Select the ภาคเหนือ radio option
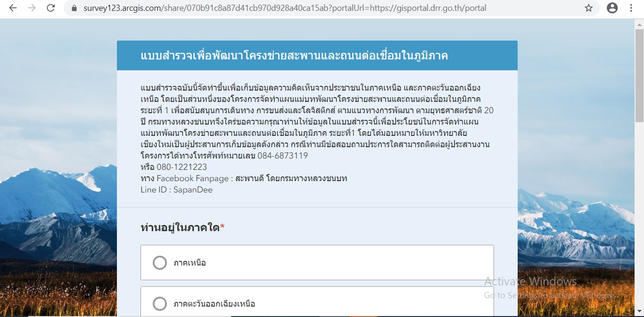The width and height of the screenshot is (644, 317). click(x=160, y=263)
